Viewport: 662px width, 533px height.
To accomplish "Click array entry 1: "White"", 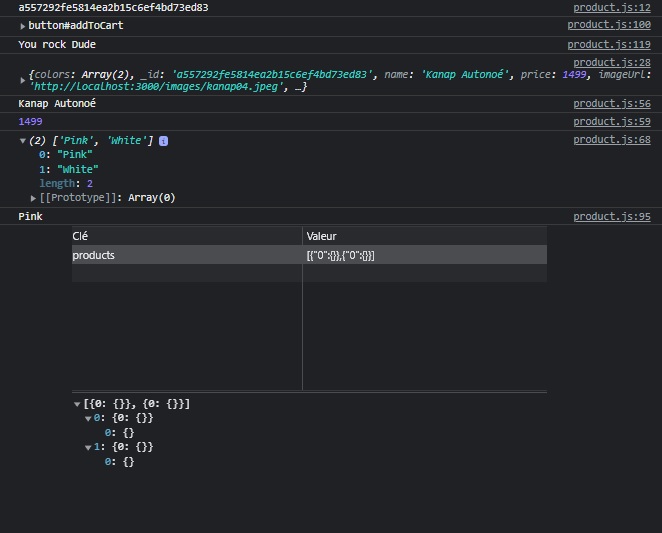I will click(69, 169).
